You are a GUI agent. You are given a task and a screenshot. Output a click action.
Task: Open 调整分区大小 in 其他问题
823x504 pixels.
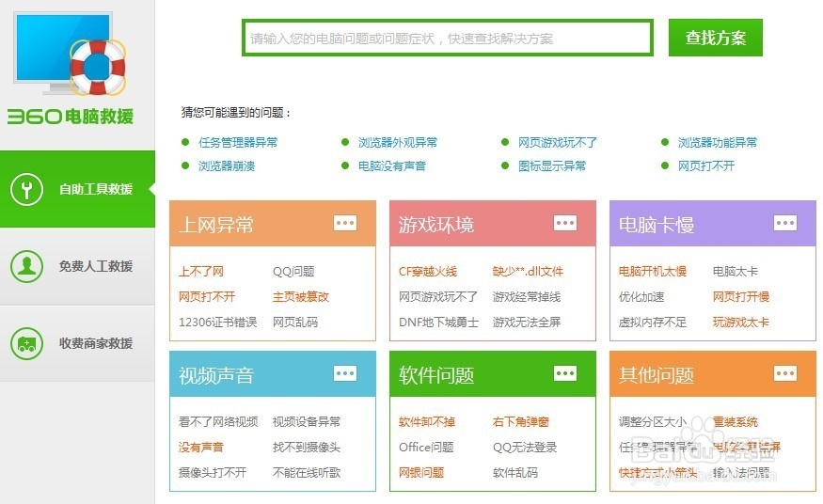coord(653,421)
